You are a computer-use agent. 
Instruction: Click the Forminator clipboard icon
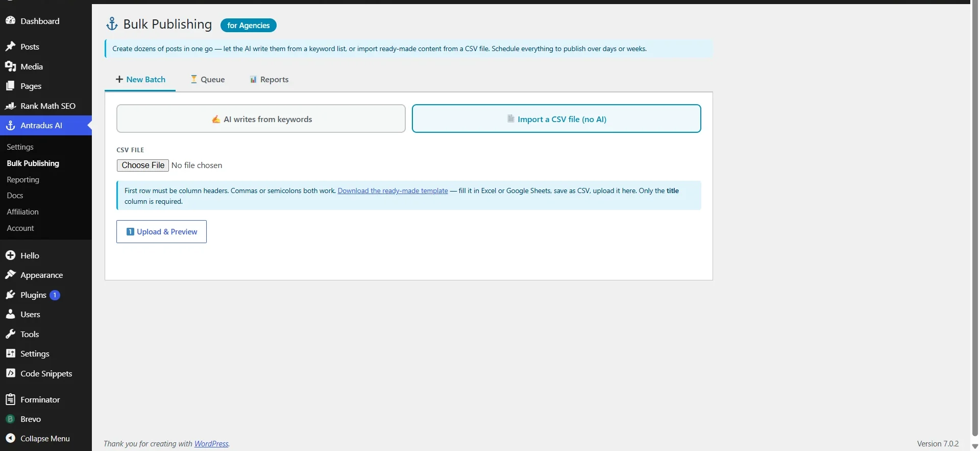point(10,399)
